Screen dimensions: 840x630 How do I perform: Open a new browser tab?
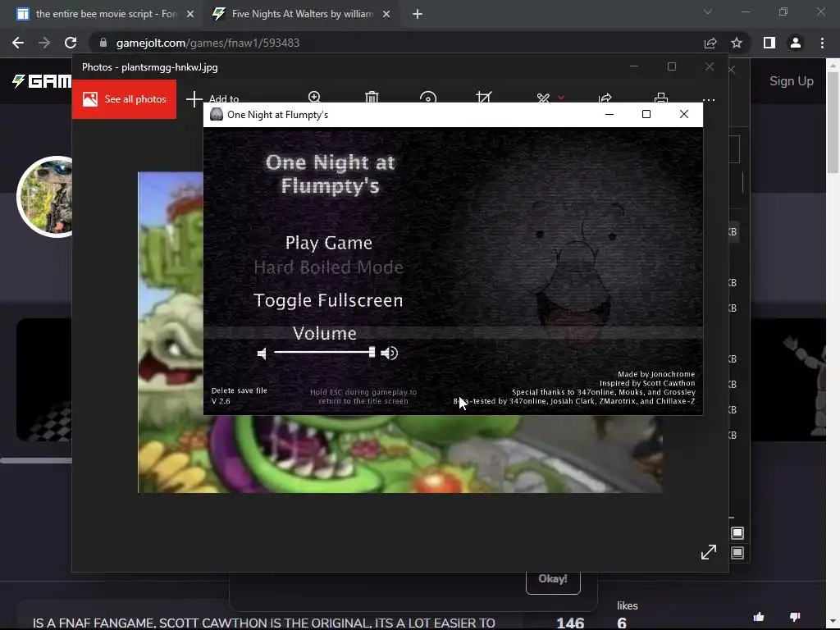pos(418,14)
